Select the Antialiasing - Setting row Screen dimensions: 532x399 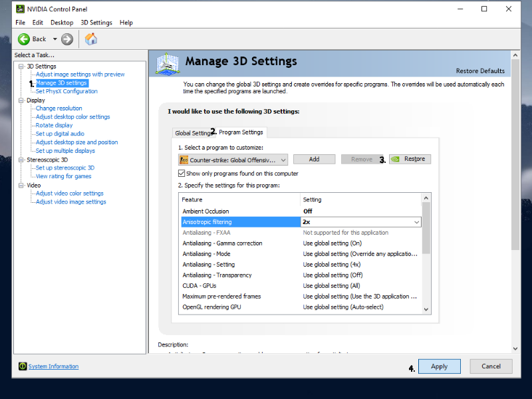[x=301, y=264]
